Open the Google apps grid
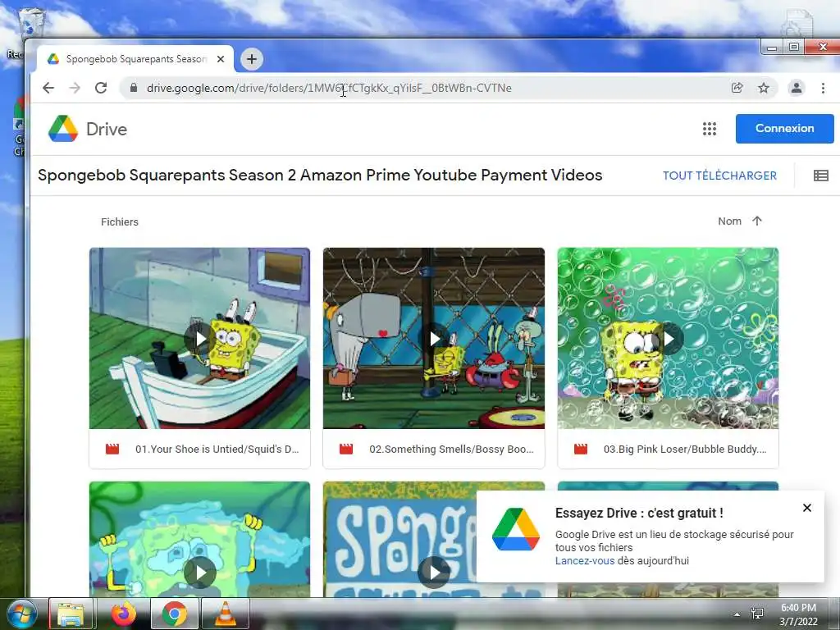Viewport: 840px width, 630px height. click(x=710, y=129)
